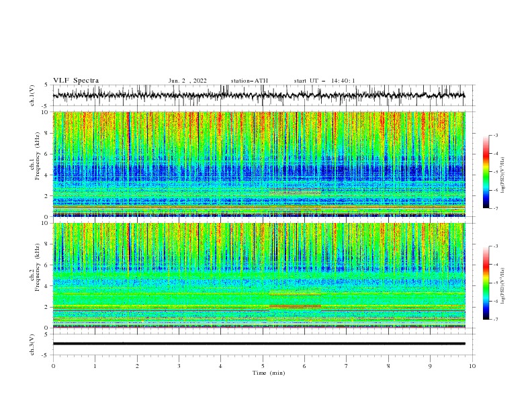532x411 pixels.
Task: Click the ch.1 "Frequency (kHz)" axis label
Action: [x=37, y=156]
